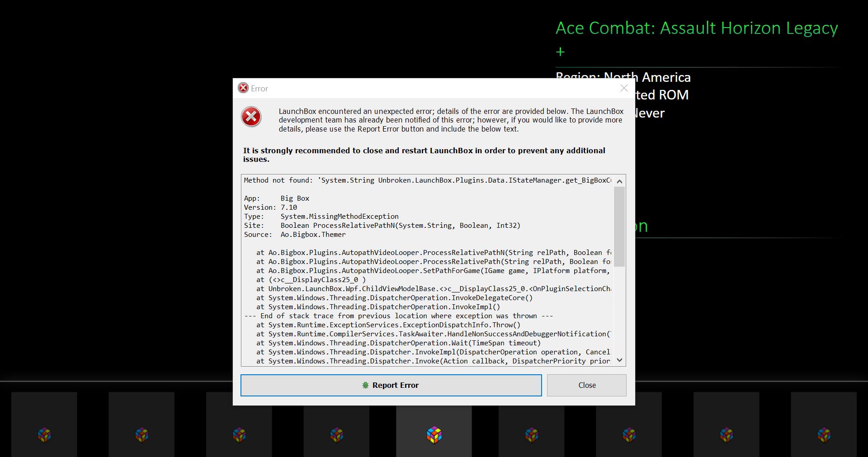
Task: Select the leftmost cube game thumbnail
Action: coord(44,435)
